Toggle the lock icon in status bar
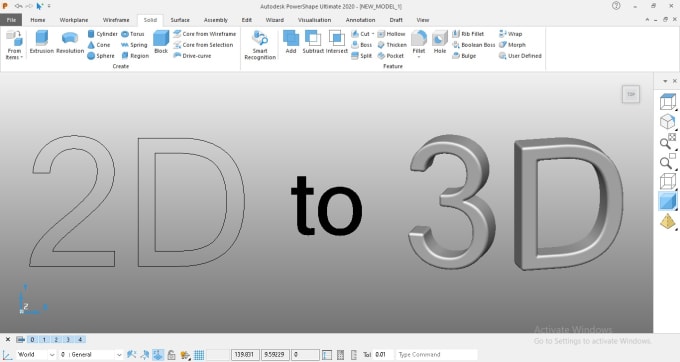Viewport: 680px width, 362px height. tap(171, 355)
